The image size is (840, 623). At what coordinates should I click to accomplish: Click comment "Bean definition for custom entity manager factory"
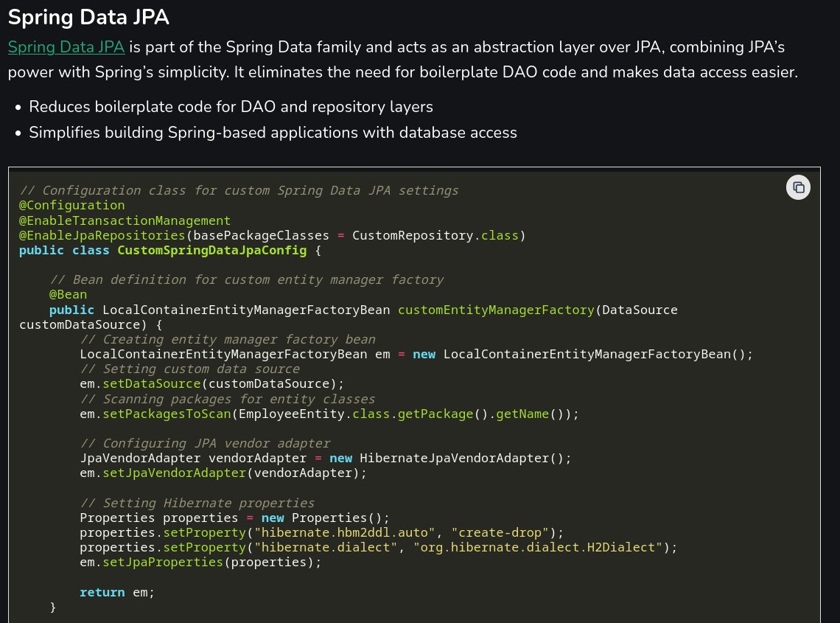246,280
